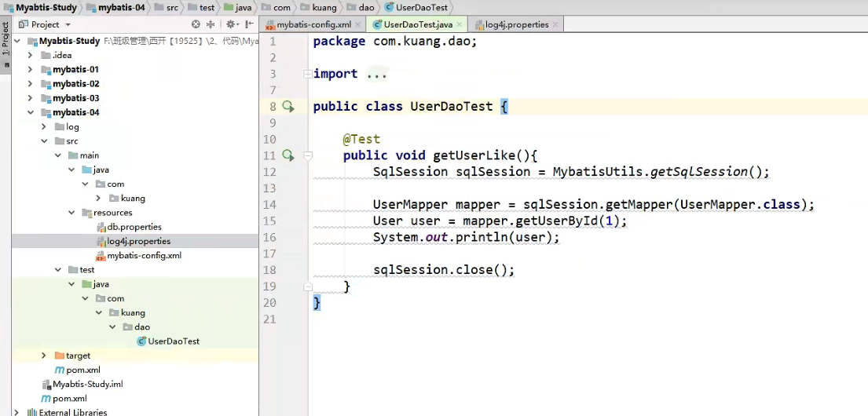Click the Myabtis-Study.iml file icon
The height and width of the screenshot is (416, 868).
46,384
